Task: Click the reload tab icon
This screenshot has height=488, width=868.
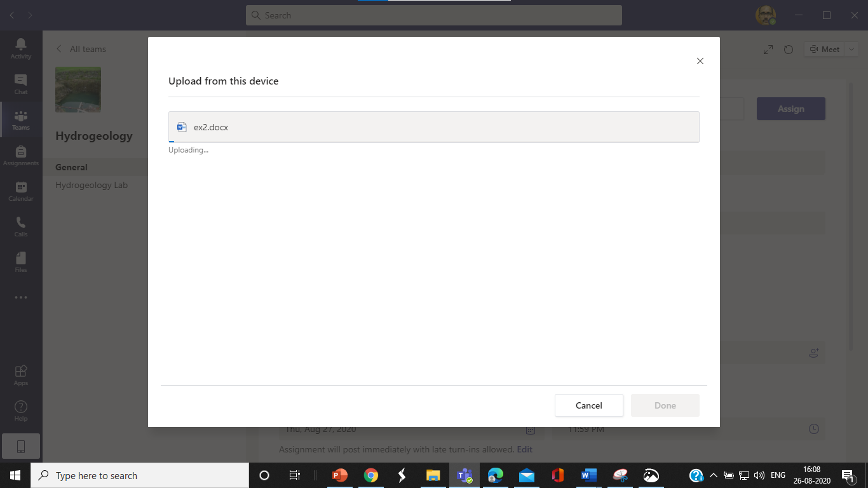Action: coord(789,49)
